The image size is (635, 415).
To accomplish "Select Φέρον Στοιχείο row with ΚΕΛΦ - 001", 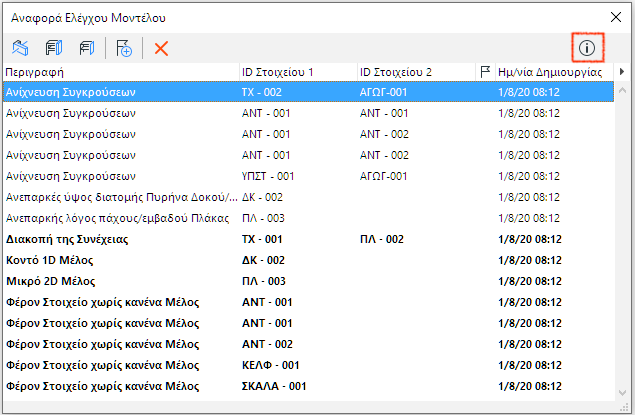I will pyautogui.click(x=309, y=365).
